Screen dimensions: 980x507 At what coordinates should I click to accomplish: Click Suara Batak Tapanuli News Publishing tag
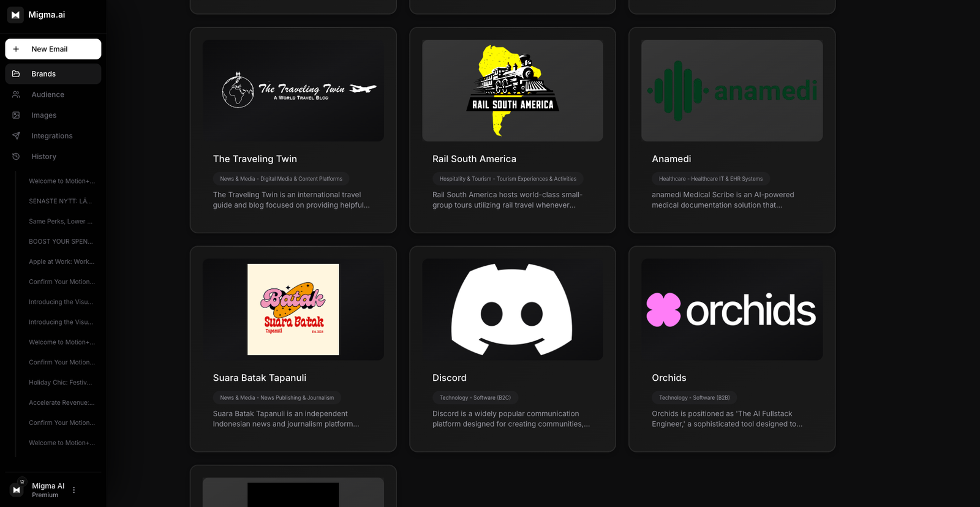pos(277,398)
